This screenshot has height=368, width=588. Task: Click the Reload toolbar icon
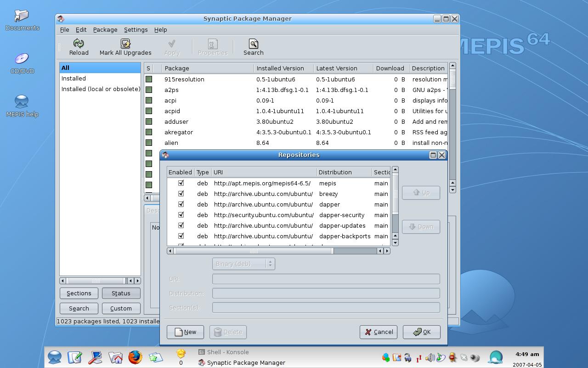point(79,44)
